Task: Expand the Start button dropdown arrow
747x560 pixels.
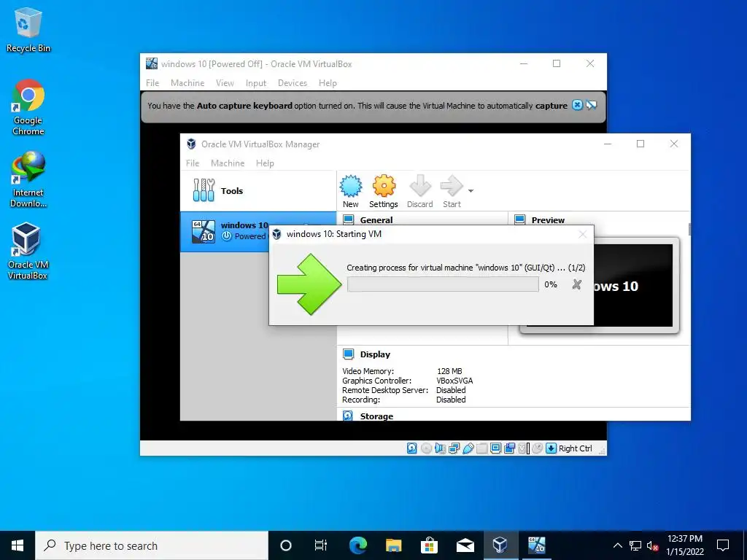Action: pos(471,191)
